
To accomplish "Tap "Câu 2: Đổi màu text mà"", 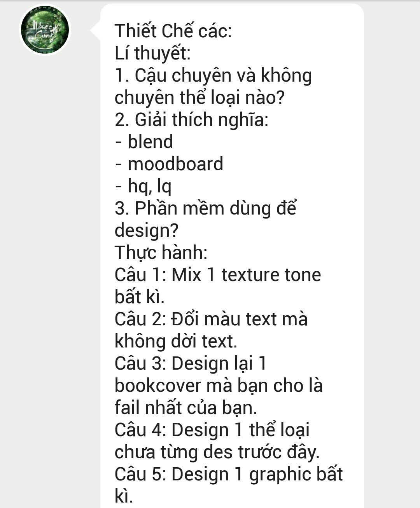I will click(211, 319).
